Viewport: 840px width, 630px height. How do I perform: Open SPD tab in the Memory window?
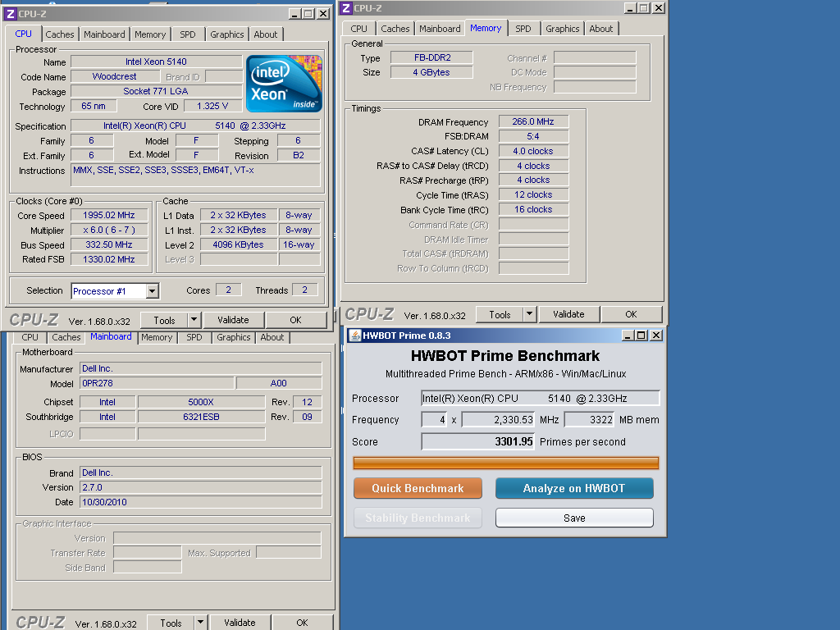pos(523,29)
